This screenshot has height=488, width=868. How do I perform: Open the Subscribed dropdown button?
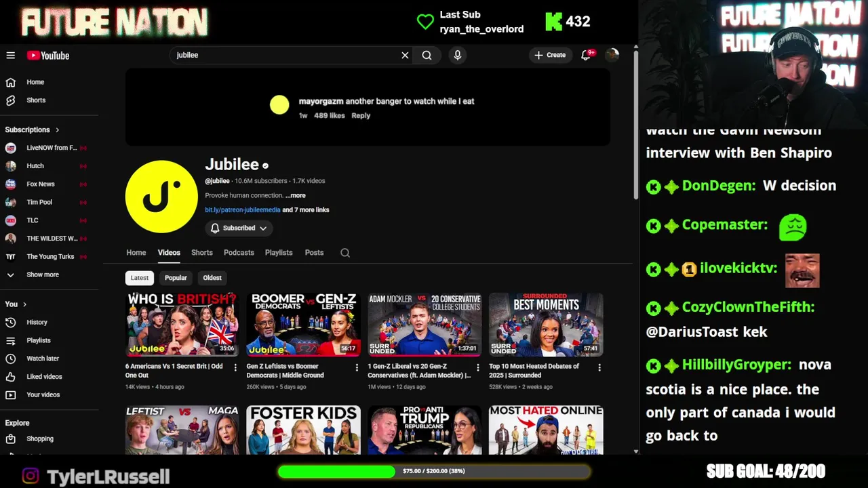[237, 228]
